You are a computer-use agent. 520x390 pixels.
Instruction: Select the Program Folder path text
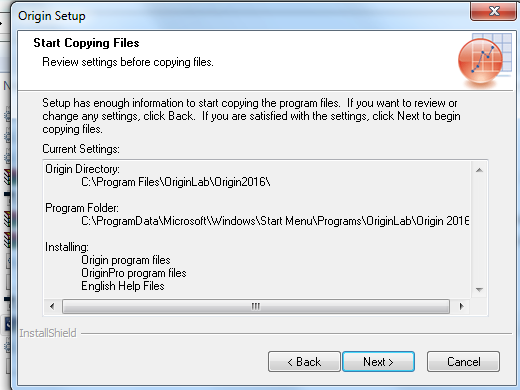[x=275, y=221]
